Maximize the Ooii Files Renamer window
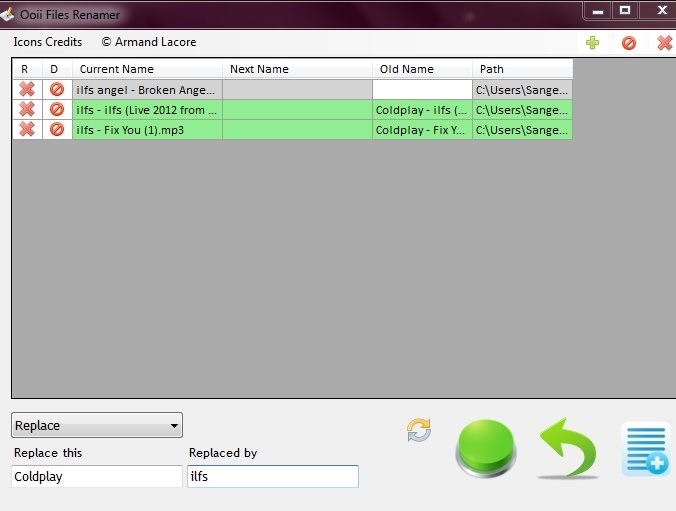 pyautogui.click(x=625, y=10)
